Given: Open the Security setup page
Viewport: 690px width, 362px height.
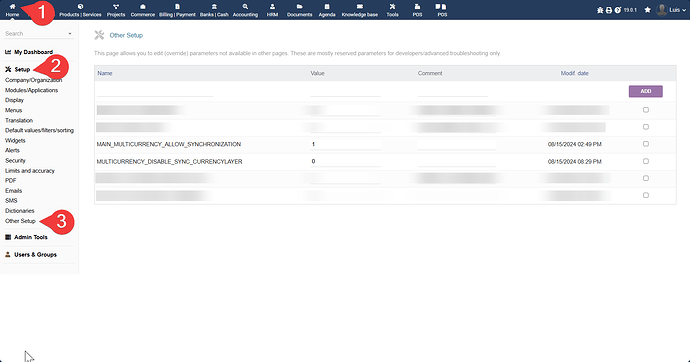Looking at the screenshot, I should click(15, 161).
